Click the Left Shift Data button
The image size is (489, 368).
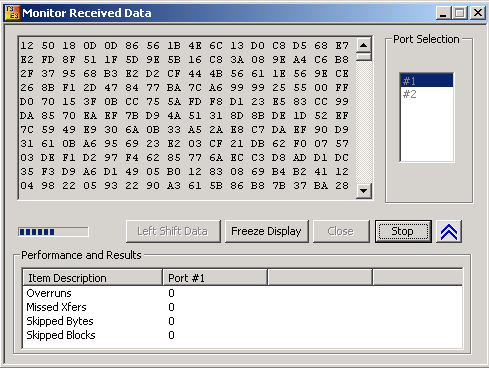tap(173, 231)
